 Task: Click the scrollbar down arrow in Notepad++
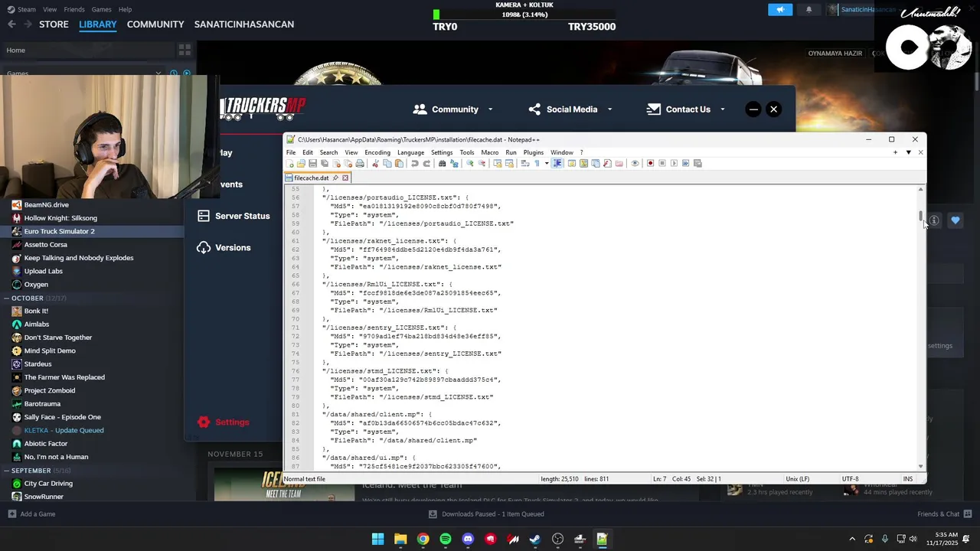[920, 466]
